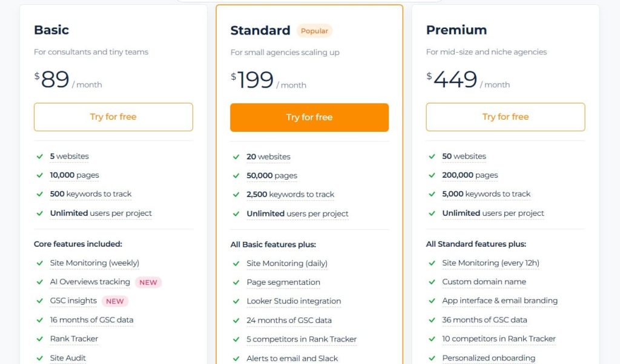Open the AI Overviews tracking feature link

coord(90,282)
